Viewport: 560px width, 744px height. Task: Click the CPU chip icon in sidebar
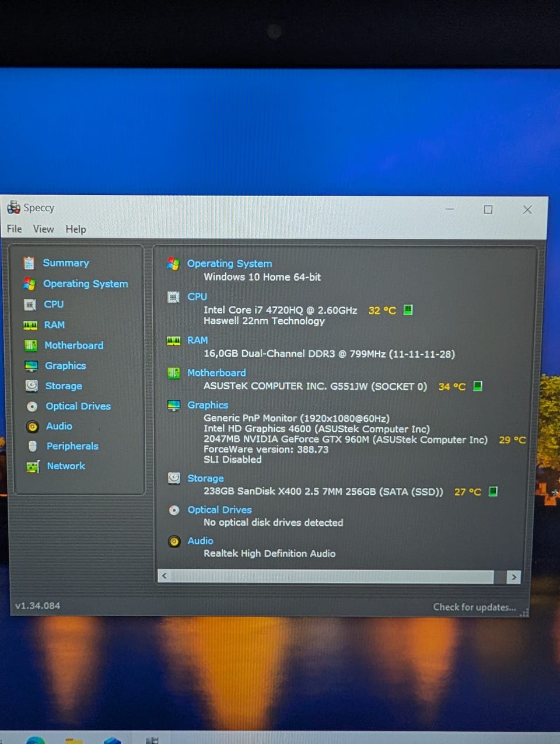[x=30, y=305]
